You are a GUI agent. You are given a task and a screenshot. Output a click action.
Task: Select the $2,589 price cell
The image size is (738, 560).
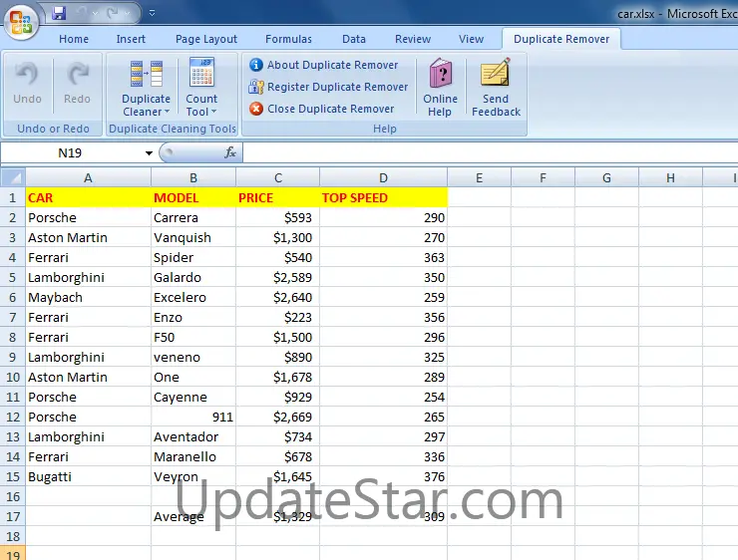tap(278, 277)
